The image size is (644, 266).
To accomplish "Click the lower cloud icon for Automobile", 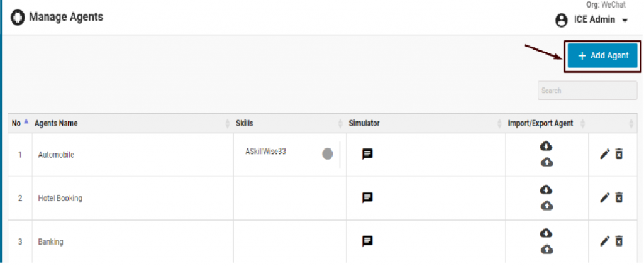I will (547, 162).
